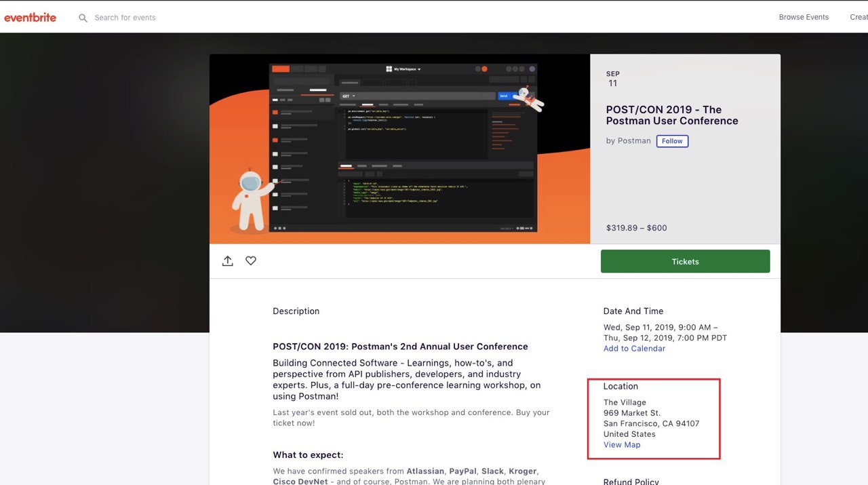Click the Description heading
The height and width of the screenshot is (485, 868).
(x=296, y=311)
